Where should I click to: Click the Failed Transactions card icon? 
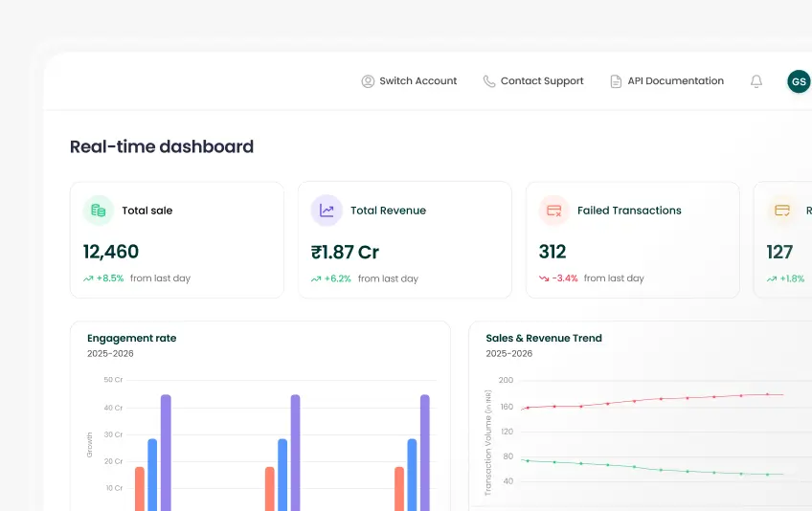click(554, 211)
